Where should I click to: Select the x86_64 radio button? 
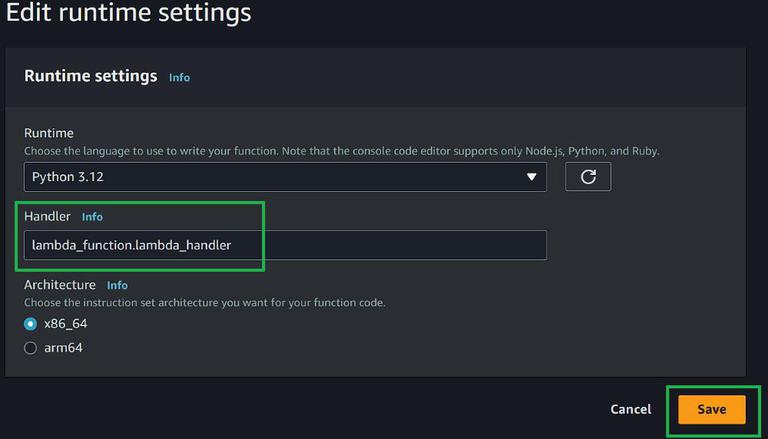pos(31,324)
